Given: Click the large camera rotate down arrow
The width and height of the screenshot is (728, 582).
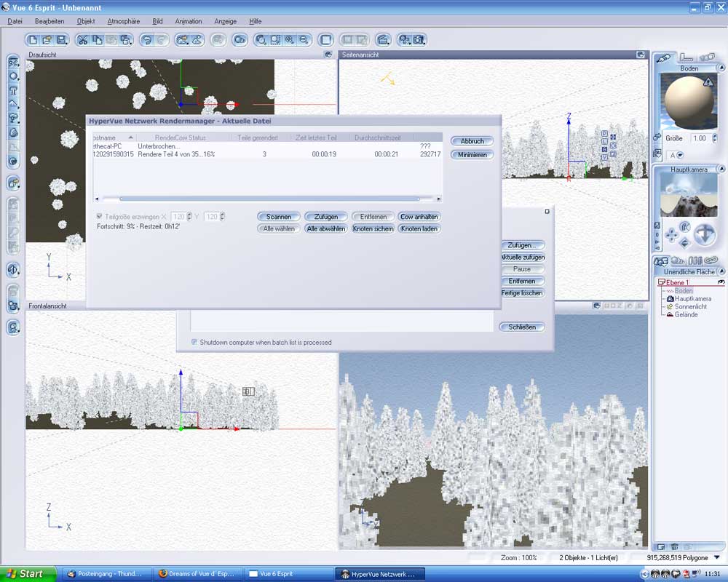Looking at the screenshot, I should (x=704, y=234).
